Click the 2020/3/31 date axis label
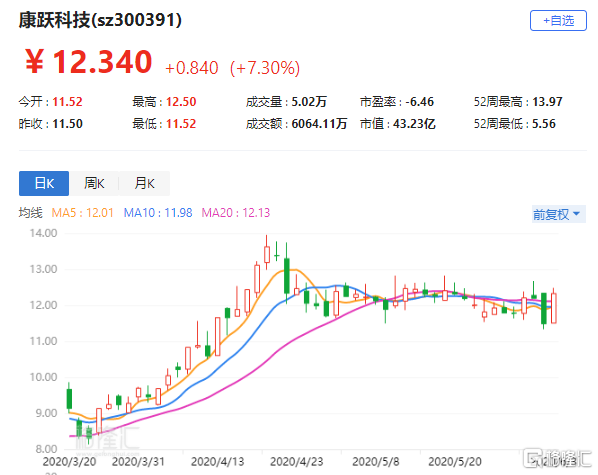 [x=138, y=462]
